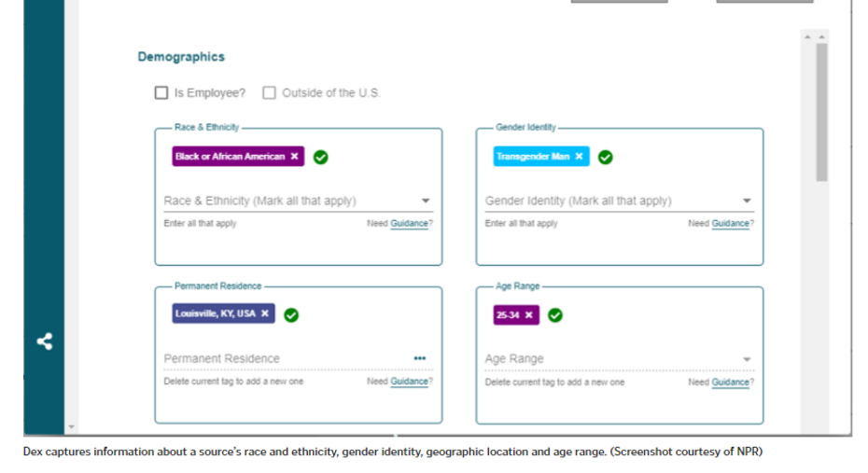Click the vertical scrollbar thumb on the right
The width and height of the screenshot is (868, 473).
(x=821, y=112)
